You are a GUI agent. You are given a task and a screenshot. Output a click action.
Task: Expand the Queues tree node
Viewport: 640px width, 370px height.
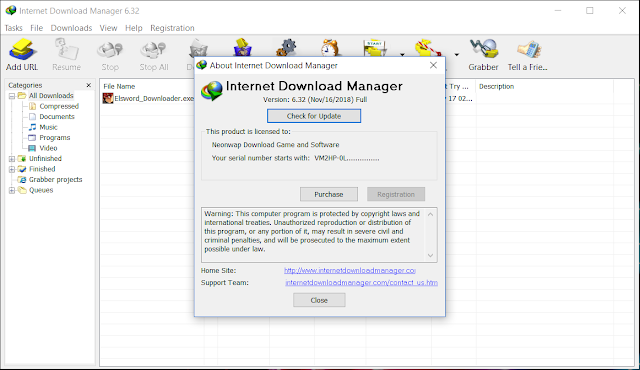click(x=12, y=190)
